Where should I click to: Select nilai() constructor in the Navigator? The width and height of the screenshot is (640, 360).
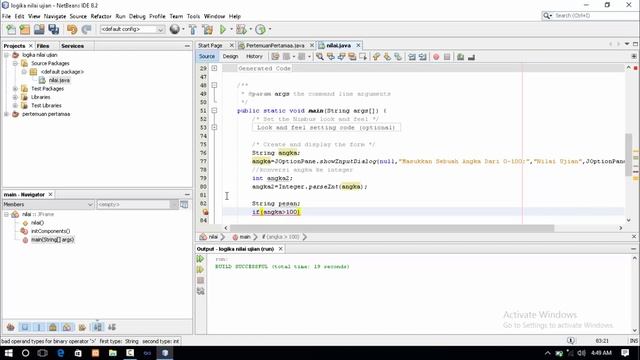click(x=37, y=222)
